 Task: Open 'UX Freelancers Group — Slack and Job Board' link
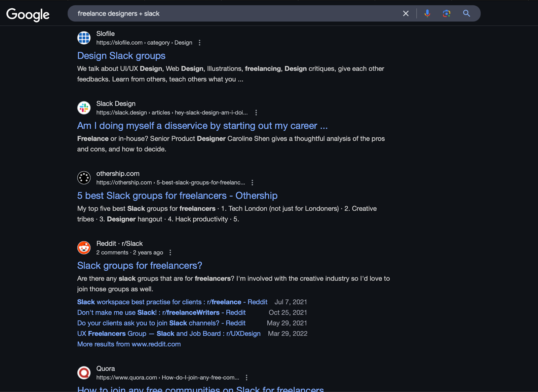[x=169, y=334]
